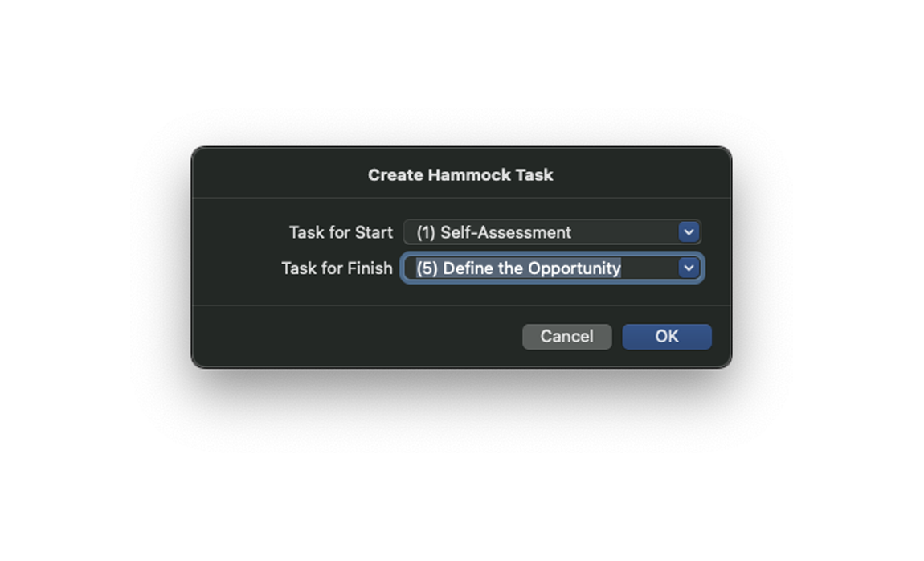Click the empty dialog area left of Cancel
Screen dimensions: 924x561
[x=357, y=337]
